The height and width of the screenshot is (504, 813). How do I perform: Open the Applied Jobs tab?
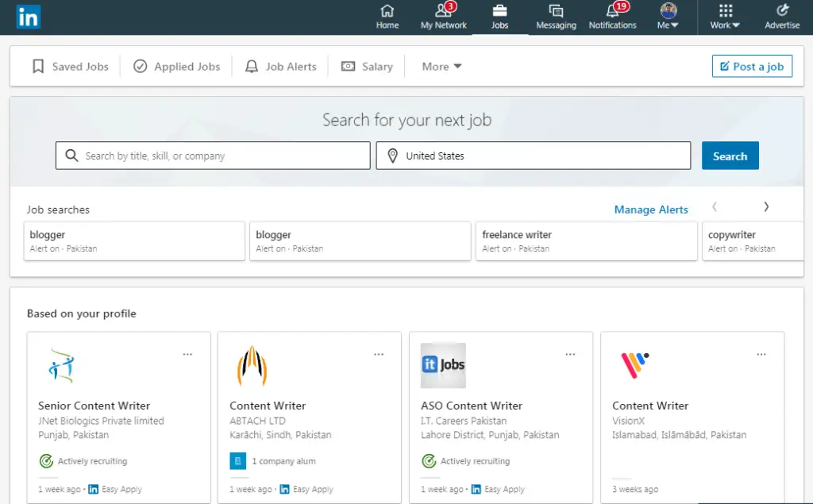pos(177,67)
